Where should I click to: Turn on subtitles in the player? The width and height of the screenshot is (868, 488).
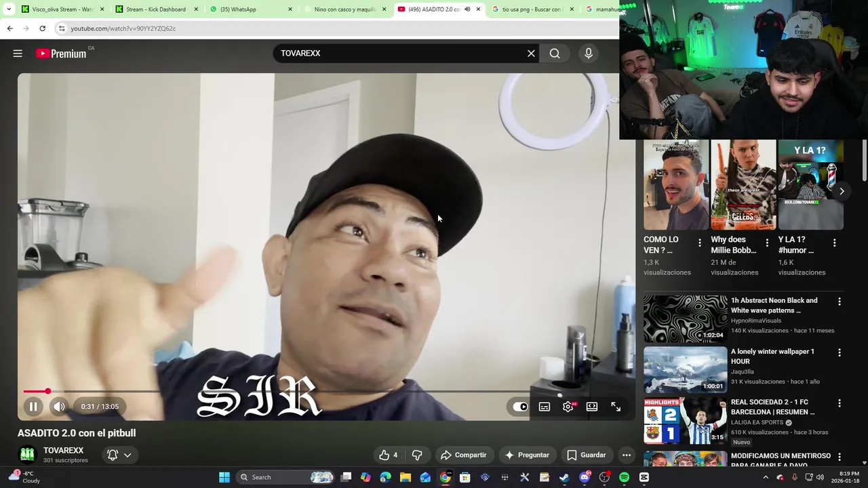pos(545,407)
